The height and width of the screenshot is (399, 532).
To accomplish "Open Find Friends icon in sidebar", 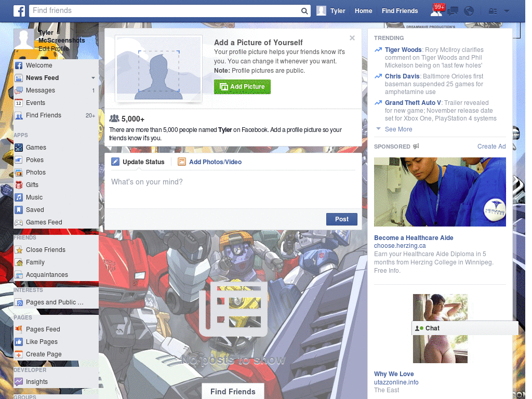I will pos(19,115).
